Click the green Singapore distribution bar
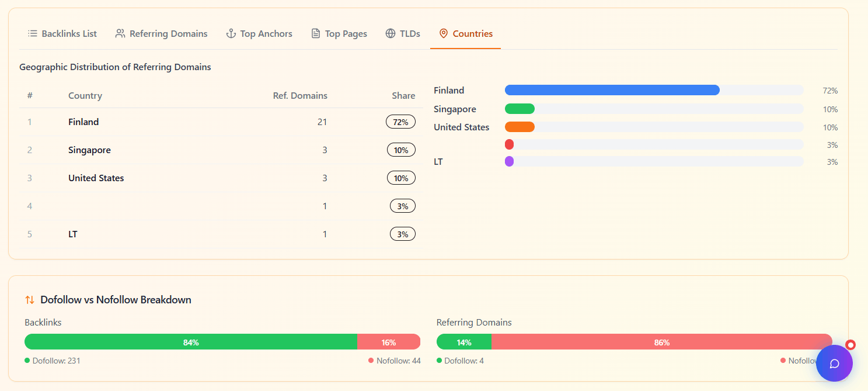 [520, 109]
